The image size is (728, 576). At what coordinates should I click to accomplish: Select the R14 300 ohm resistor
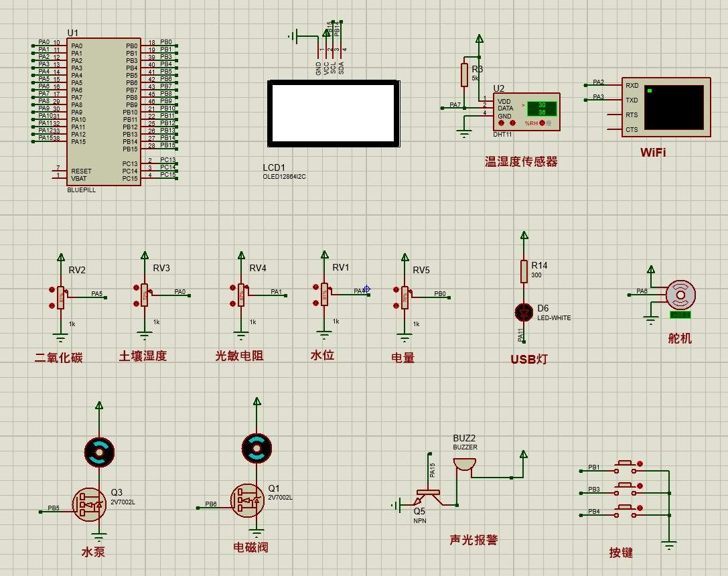point(524,271)
